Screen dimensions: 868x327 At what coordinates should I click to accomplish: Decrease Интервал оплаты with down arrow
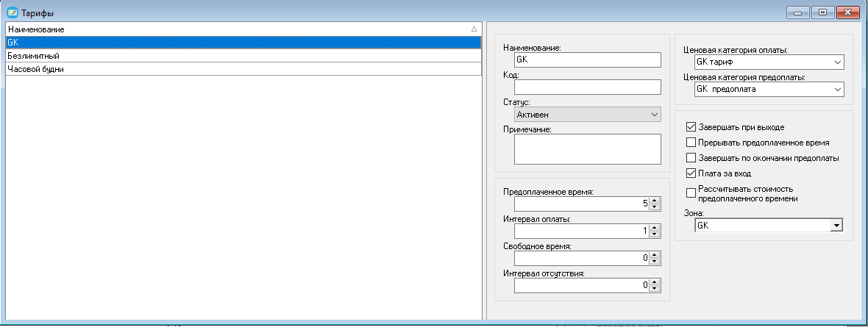coord(655,234)
